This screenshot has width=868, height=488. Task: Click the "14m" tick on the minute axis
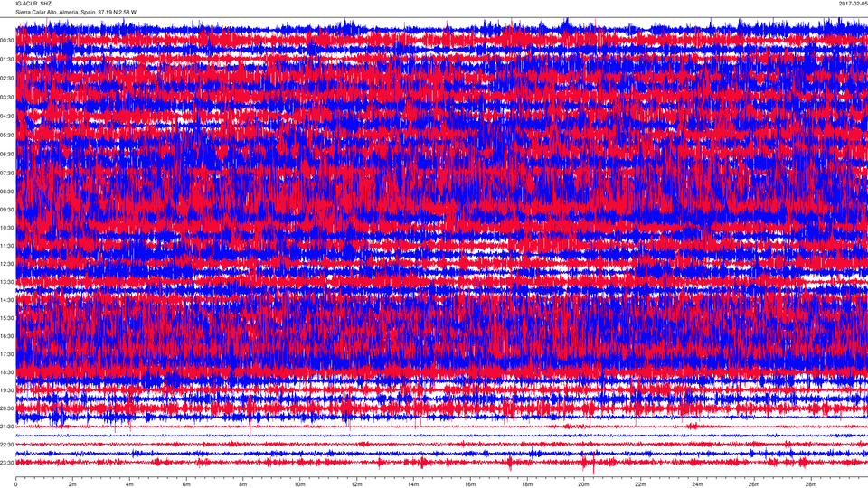[413, 484]
